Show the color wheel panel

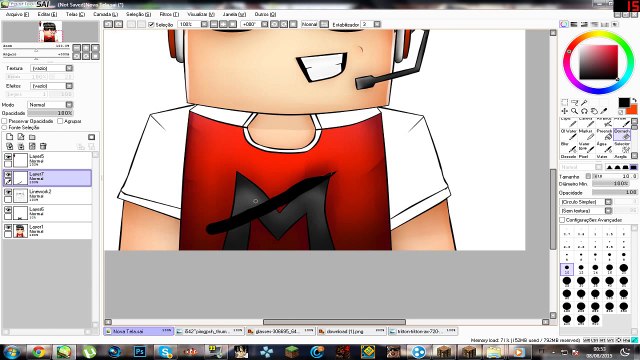pos(564,24)
